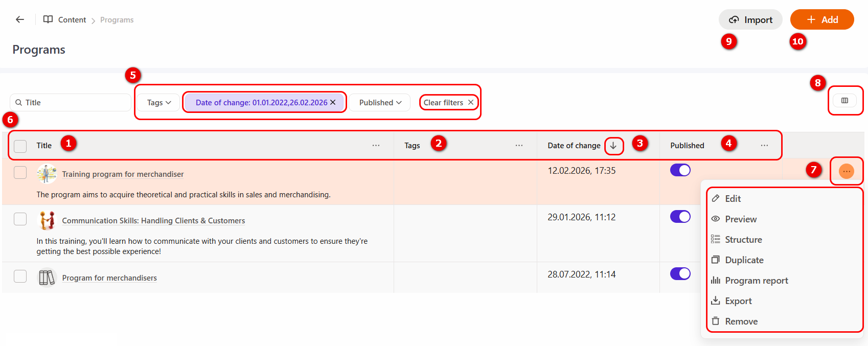Screen dimensions: 868x346
Task: Select Program report in the menu
Action: coord(756,281)
